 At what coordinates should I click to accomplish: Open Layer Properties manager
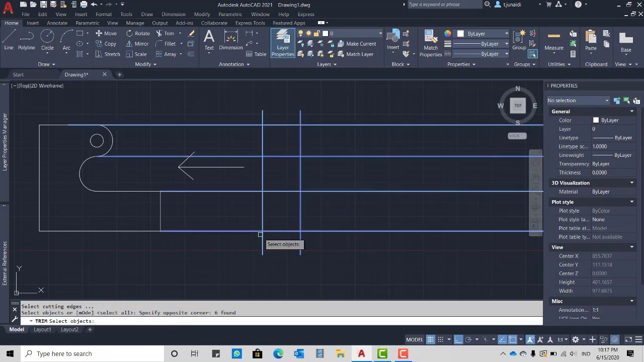pyautogui.click(x=283, y=43)
